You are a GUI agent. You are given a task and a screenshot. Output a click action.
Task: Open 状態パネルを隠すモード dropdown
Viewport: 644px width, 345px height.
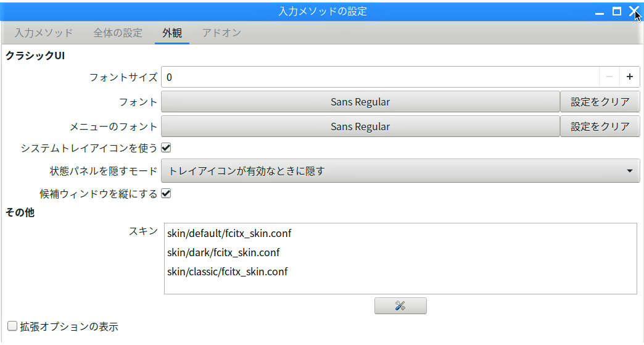click(x=400, y=171)
